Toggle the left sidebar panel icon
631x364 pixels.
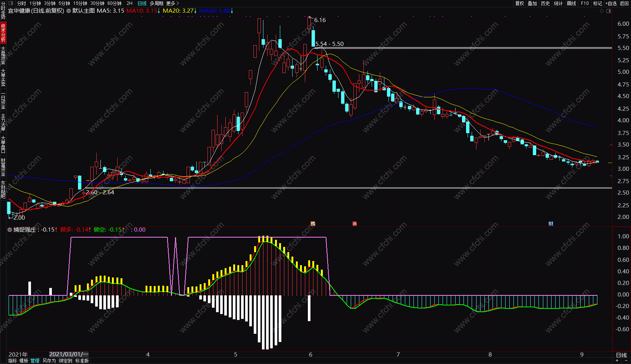coord(10,3)
